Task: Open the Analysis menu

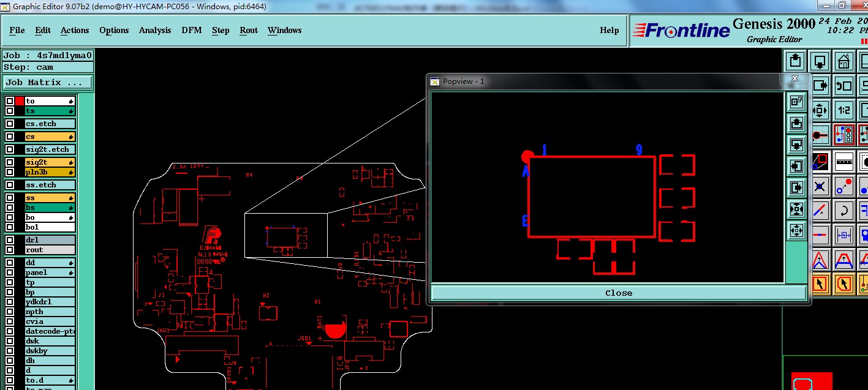Action: pyautogui.click(x=155, y=30)
